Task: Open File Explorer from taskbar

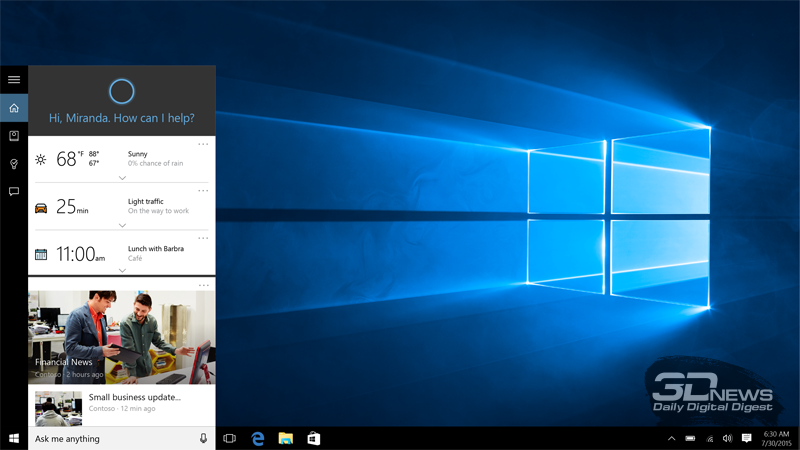Action: coord(286,438)
